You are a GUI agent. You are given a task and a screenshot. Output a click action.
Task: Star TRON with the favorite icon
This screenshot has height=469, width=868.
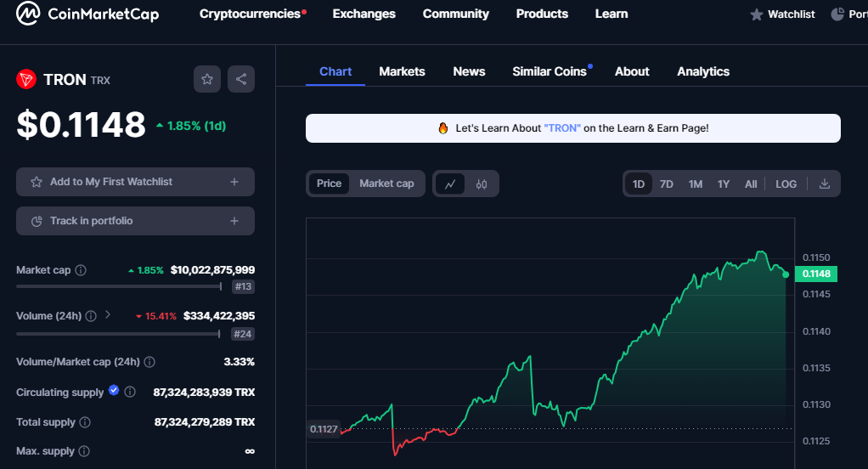(207, 79)
